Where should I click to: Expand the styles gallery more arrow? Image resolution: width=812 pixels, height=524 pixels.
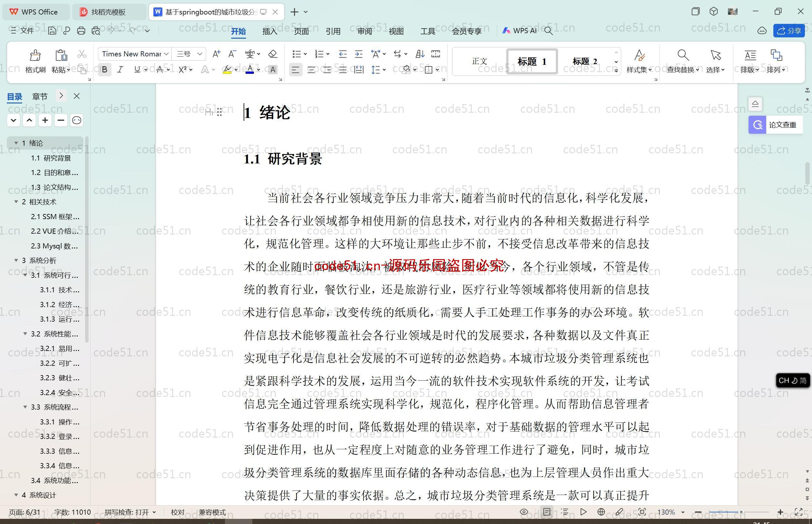616,71
